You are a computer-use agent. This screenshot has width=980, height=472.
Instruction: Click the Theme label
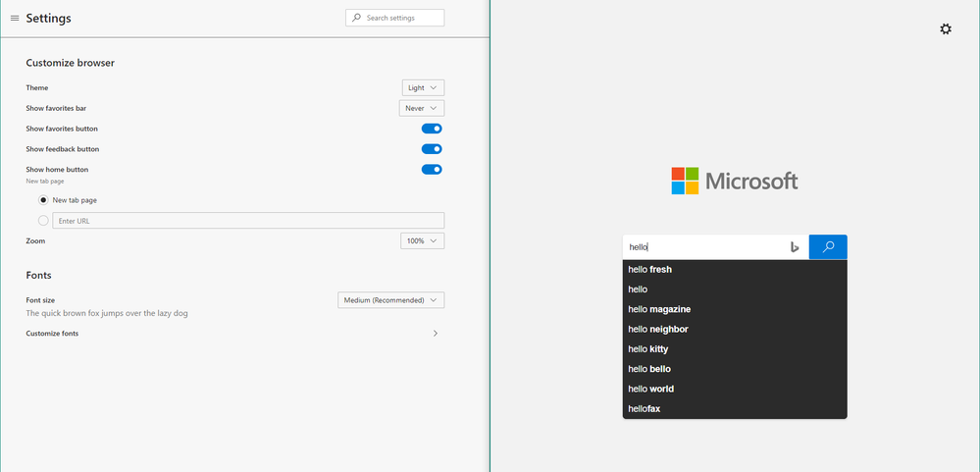37,87
